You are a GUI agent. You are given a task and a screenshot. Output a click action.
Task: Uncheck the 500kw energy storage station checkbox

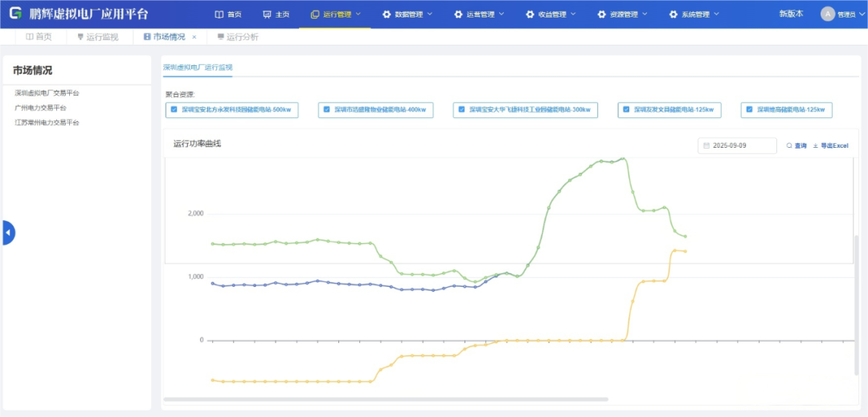(x=174, y=109)
